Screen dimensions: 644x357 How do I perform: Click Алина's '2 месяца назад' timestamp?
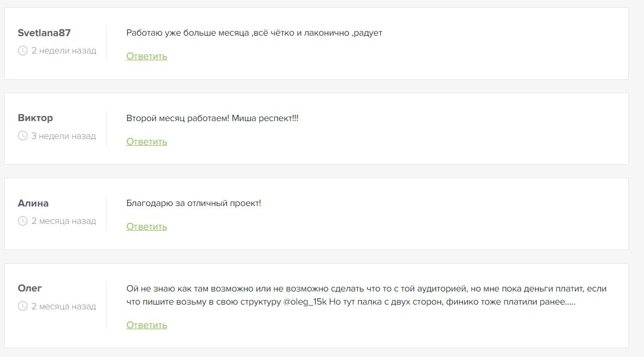[63, 221]
